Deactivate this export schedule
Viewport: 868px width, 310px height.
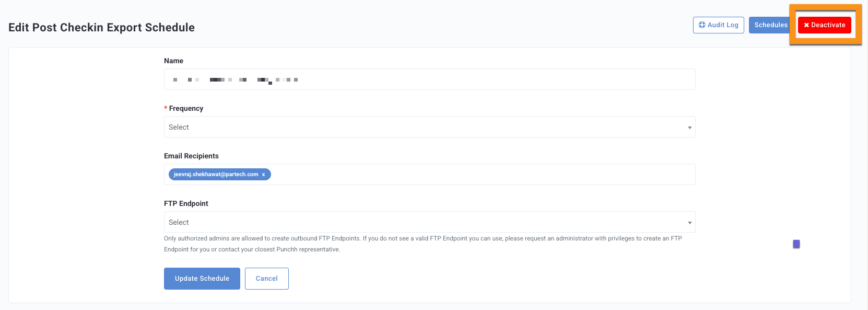[x=825, y=25]
